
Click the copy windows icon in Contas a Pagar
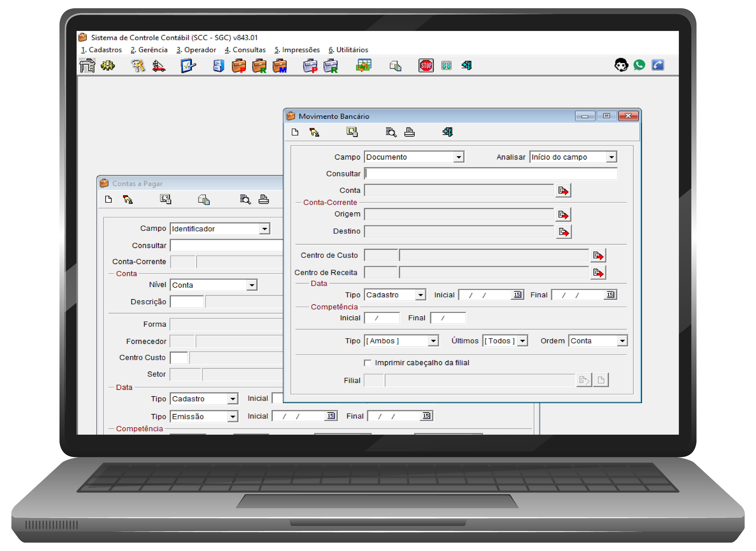click(204, 200)
